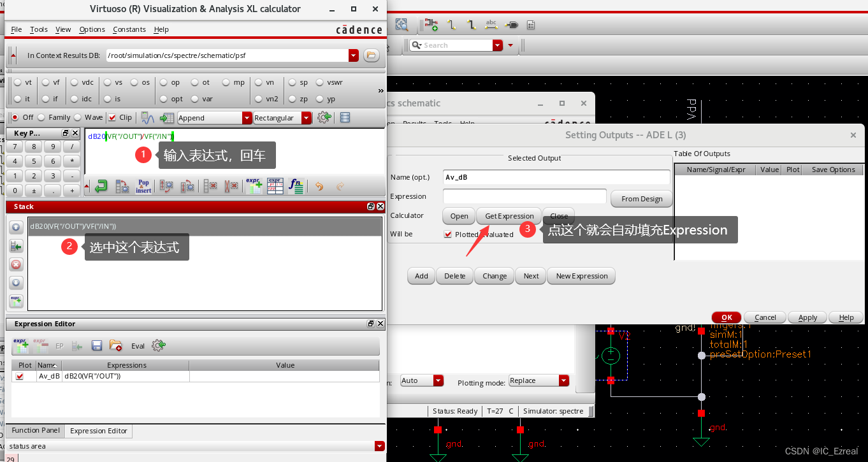Open the Constants menu
Image resolution: width=868 pixels, height=462 pixels.
(129, 29)
